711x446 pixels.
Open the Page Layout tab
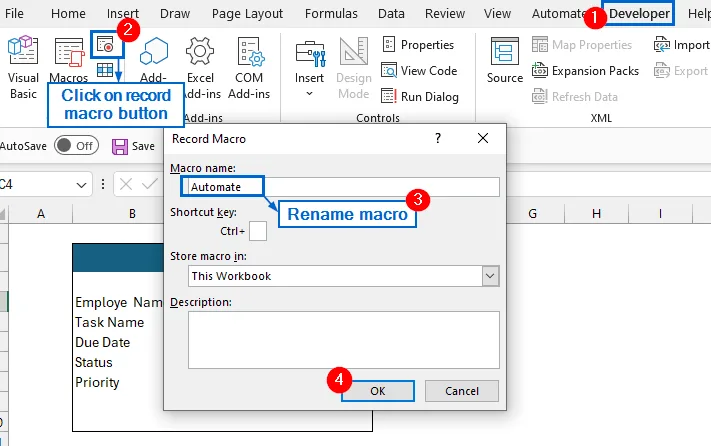pyautogui.click(x=247, y=14)
